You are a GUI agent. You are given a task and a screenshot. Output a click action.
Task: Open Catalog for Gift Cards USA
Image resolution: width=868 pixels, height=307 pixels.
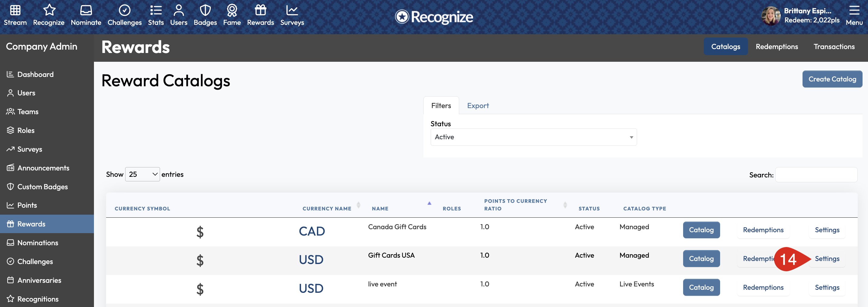click(x=701, y=259)
